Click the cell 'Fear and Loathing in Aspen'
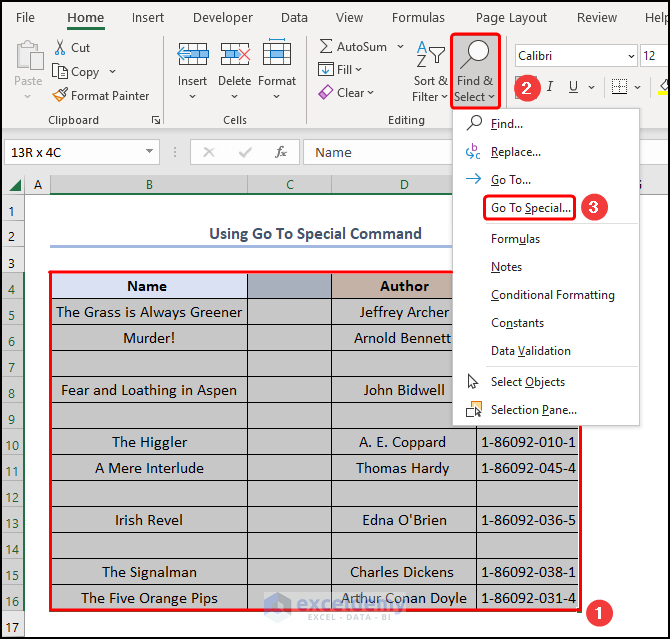 coord(149,390)
